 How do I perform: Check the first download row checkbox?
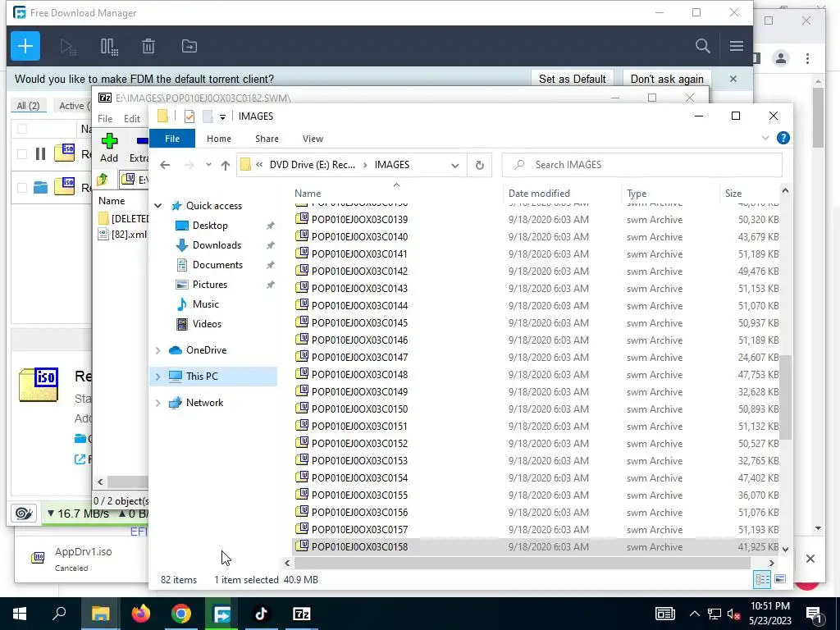click(x=22, y=154)
